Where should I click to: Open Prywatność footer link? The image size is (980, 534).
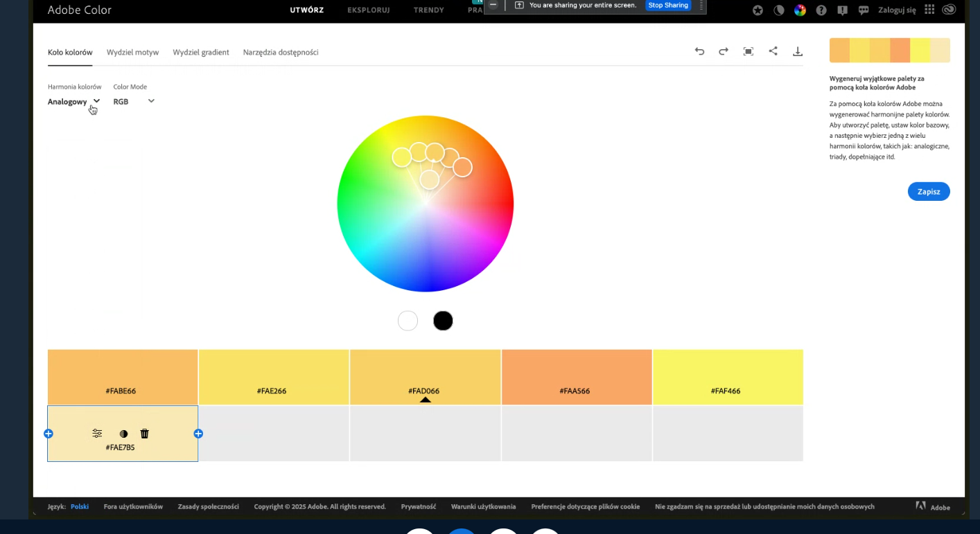tap(419, 506)
